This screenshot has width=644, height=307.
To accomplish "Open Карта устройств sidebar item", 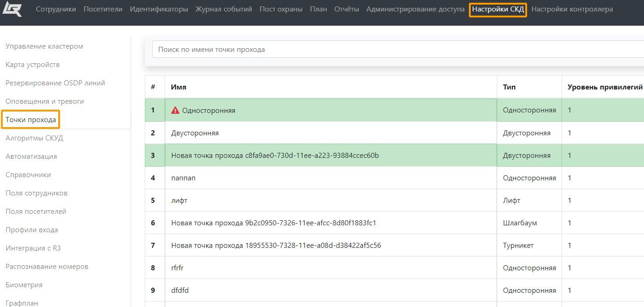I will coord(33,65).
